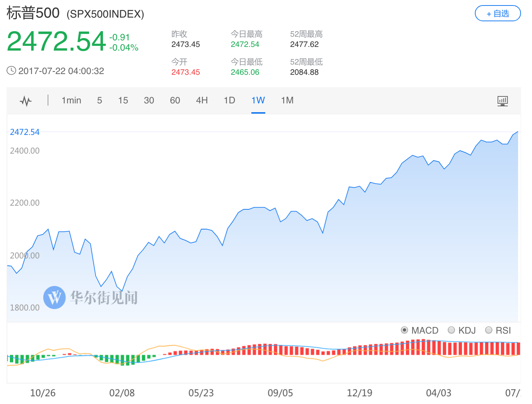The width and height of the screenshot is (532, 404).
Task: Click the clock icon beside the timestamp
Action: (x=11, y=71)
